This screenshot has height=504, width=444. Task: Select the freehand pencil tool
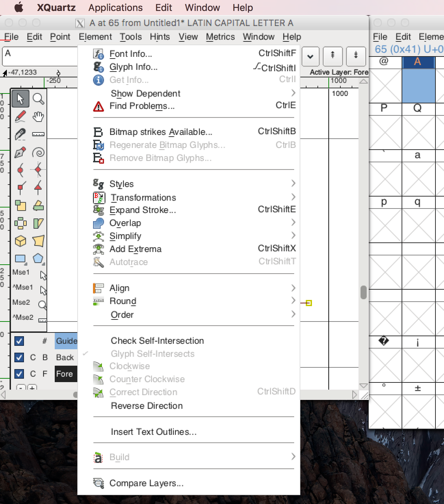point(20,116)
